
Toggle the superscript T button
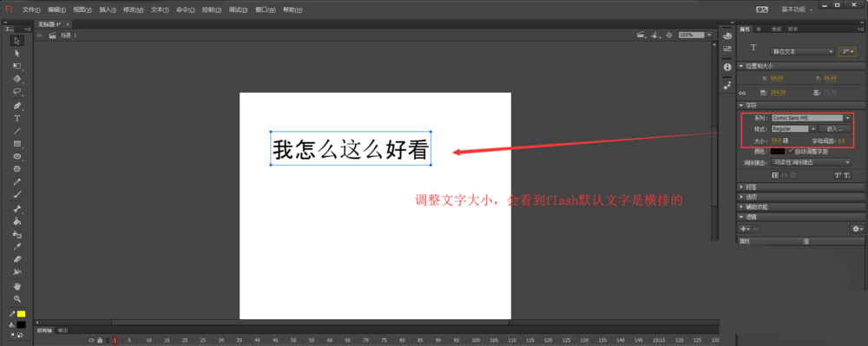(x=838, y=175)
